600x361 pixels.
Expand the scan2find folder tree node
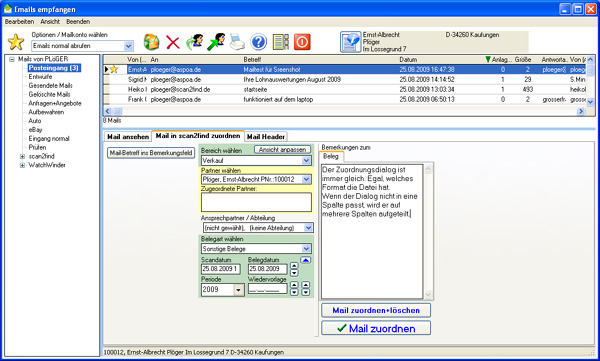coord(22,156)
